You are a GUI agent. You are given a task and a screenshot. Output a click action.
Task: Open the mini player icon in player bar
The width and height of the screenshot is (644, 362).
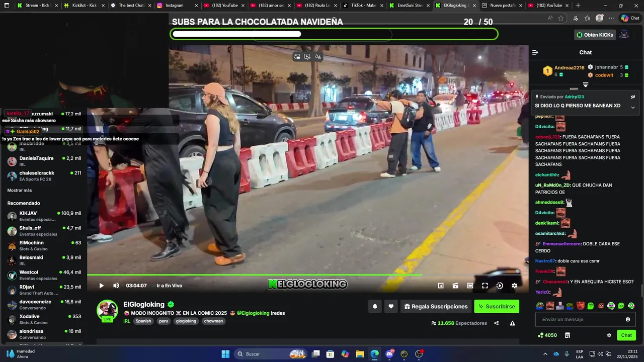click(x=441, y=286)
